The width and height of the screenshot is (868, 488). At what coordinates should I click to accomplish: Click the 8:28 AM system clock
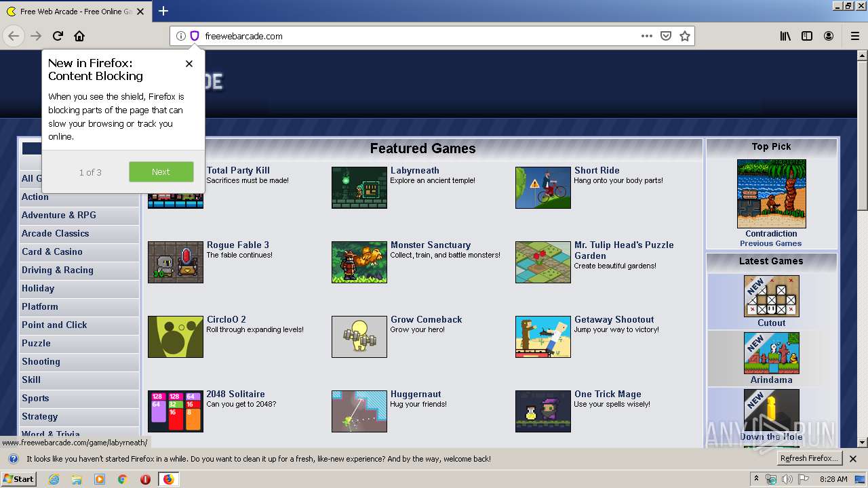pyautogui.click(x=833, y=479)
